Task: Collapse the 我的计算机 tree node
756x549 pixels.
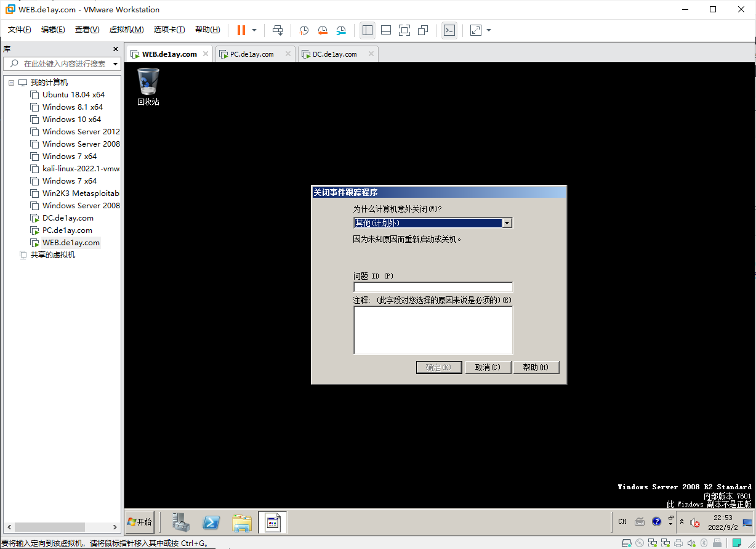Action: pyautogui.click(x=11, y=83)
